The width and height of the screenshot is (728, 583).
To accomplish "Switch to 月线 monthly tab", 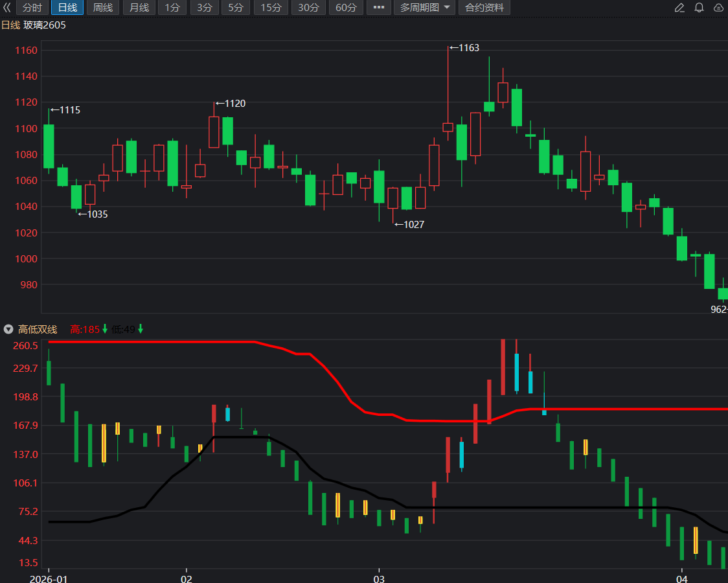I will click(139, 7).
